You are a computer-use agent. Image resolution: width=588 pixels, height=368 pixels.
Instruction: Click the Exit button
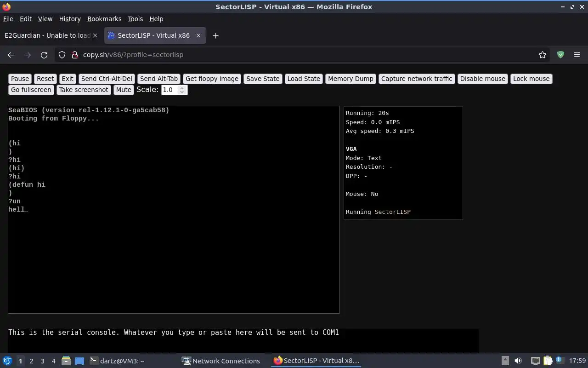coord(68,79)
